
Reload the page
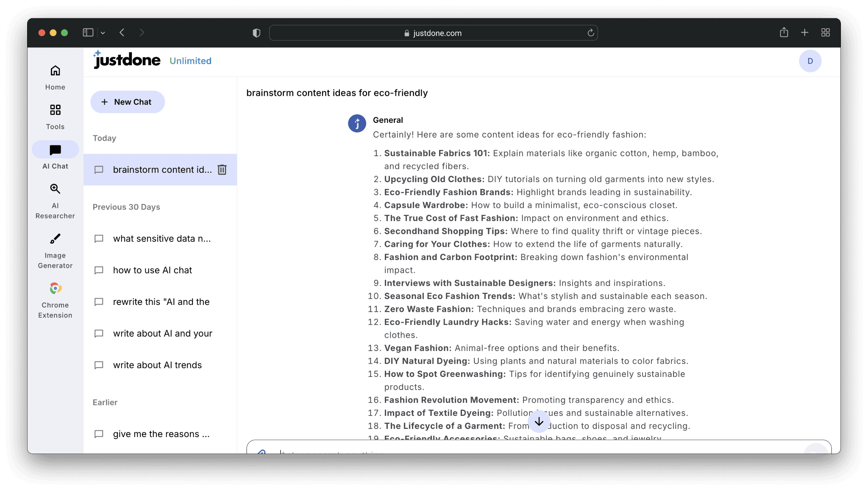(x=590, y=33)
